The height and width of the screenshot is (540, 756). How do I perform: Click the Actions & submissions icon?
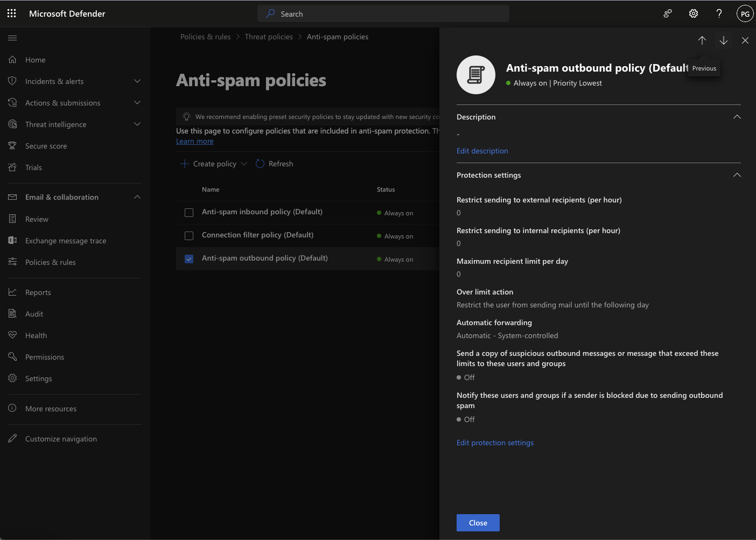12,103
